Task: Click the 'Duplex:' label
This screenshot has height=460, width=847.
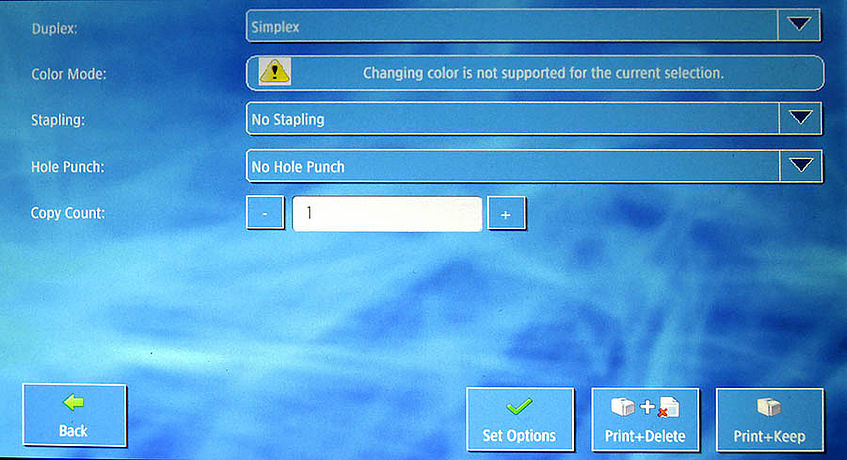Action: [x=54, y=29]
